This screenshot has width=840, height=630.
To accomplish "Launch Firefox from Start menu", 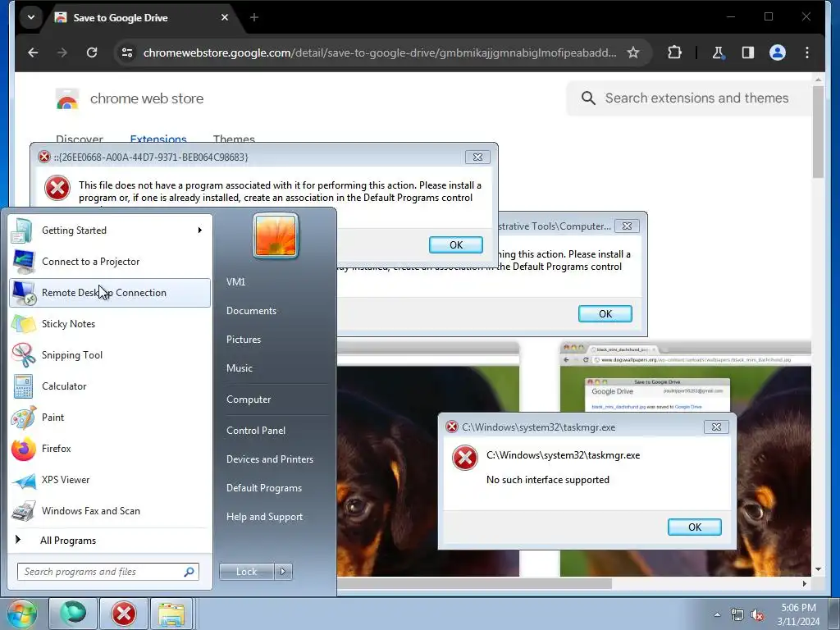I will coord(110,449).
